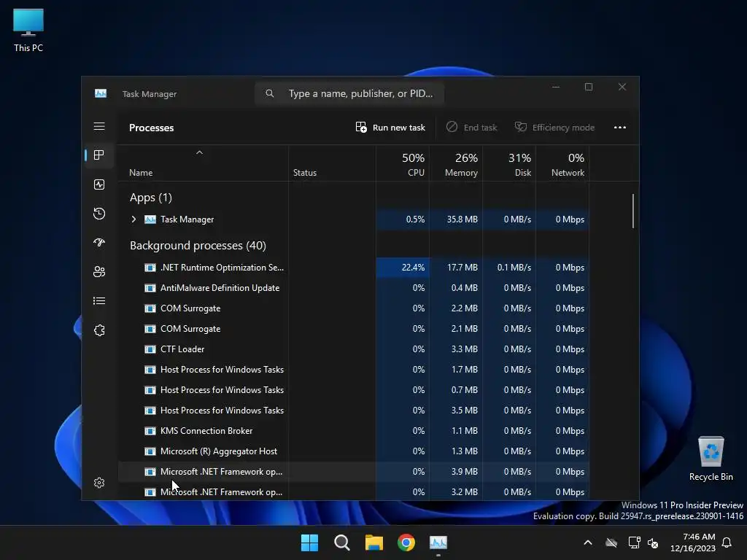Open the Performance page icon in sidebar
The height and width of the screenshot is (560, 747).
(99, 184)
